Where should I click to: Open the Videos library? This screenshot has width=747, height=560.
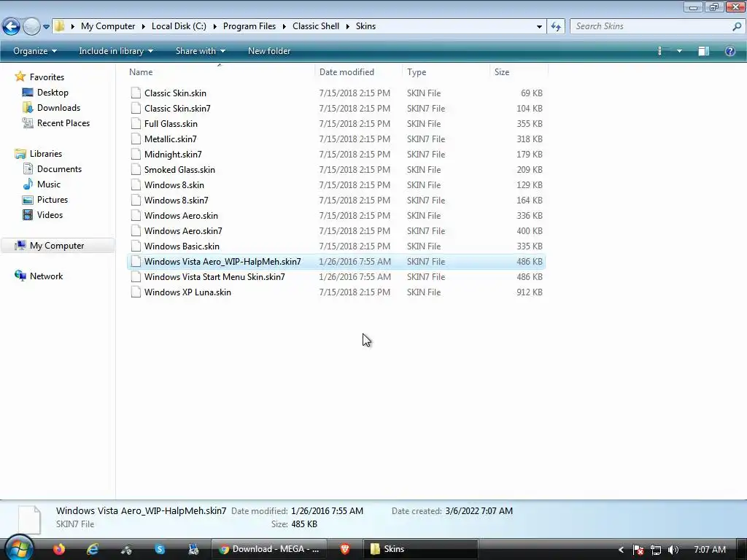pyautogui.click(x=43, y=215)
